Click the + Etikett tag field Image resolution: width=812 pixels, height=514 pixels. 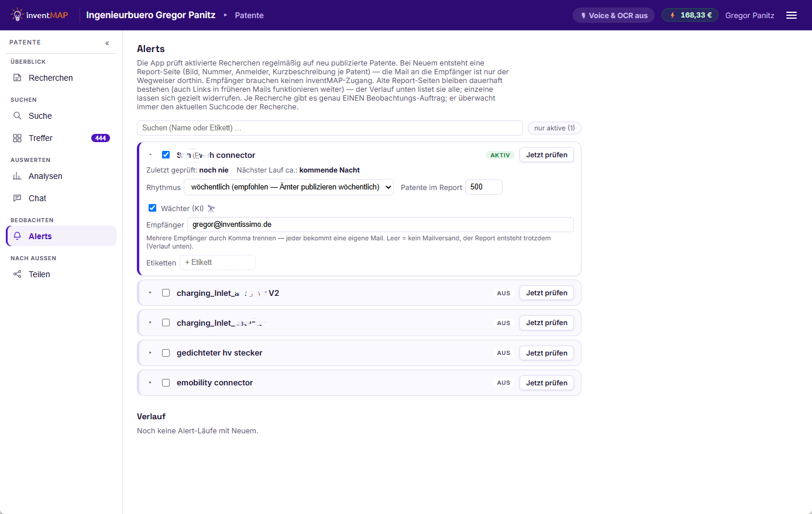coord(218,263)
